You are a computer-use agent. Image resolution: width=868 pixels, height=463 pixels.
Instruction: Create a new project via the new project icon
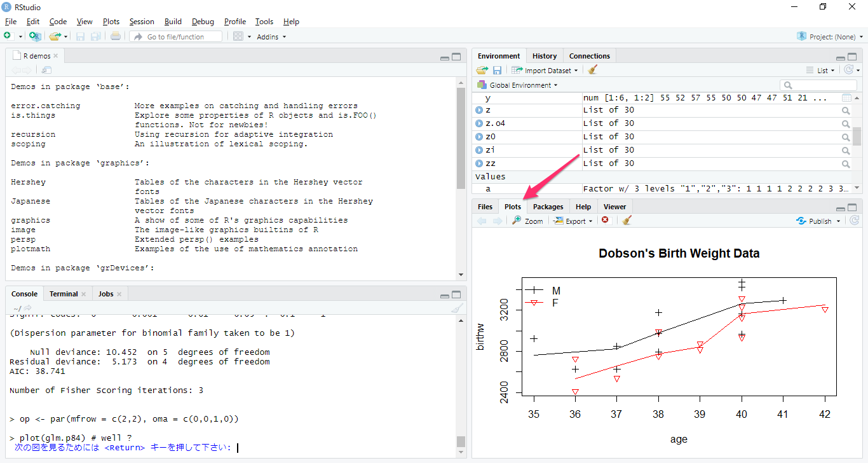click(36, 36)
